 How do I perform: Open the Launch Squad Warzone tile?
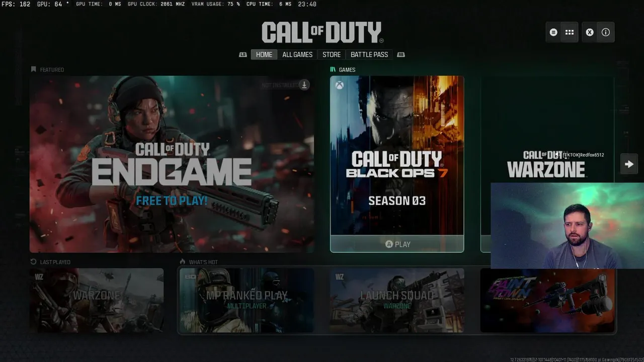coord(397,300)
